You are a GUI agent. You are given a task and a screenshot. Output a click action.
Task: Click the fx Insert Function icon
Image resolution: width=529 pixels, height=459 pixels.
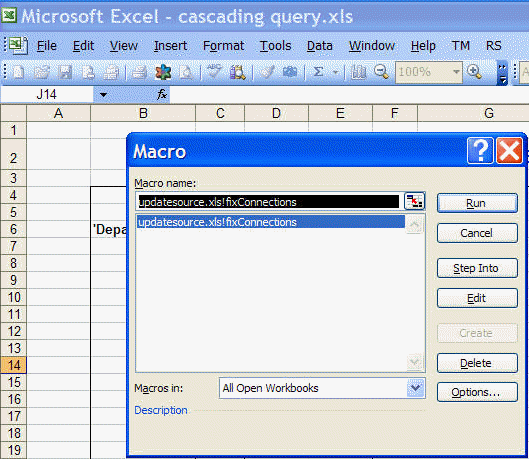pyautogui.click(x=162, y=95)
